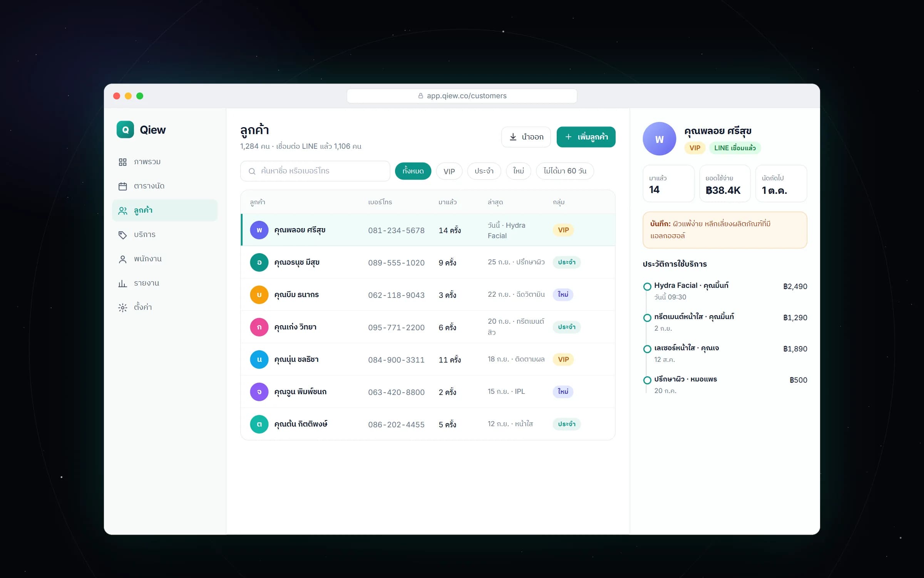The height and width of the screenshot is (578, 924).
Task: Open the ตั้งค่า gear icon
Action: (x=122, y=307)
